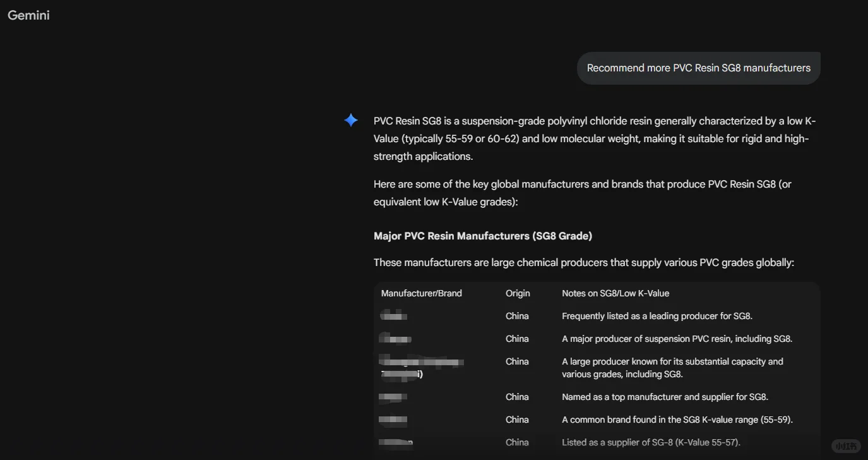Select the "common brand found in the SG8 K-value range" cell
The width and height of the screenshot is (868, 460).
[x=677, y=420]
